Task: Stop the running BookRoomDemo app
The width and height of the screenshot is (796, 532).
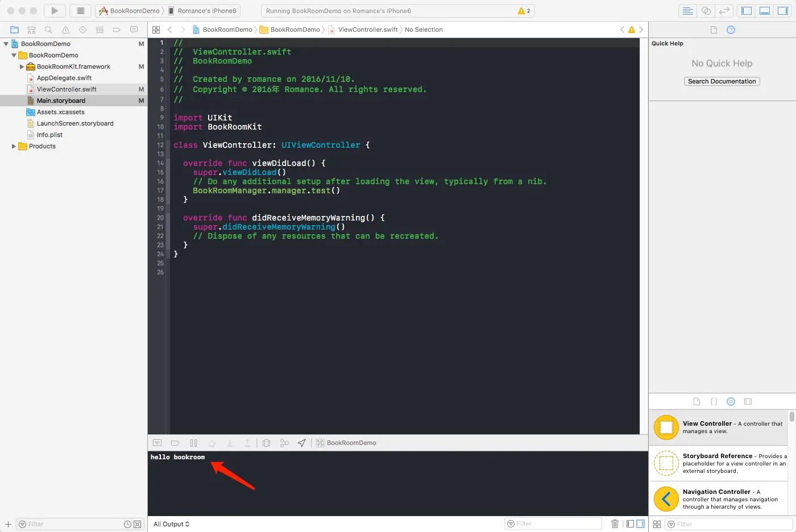Action: [81, 11]
